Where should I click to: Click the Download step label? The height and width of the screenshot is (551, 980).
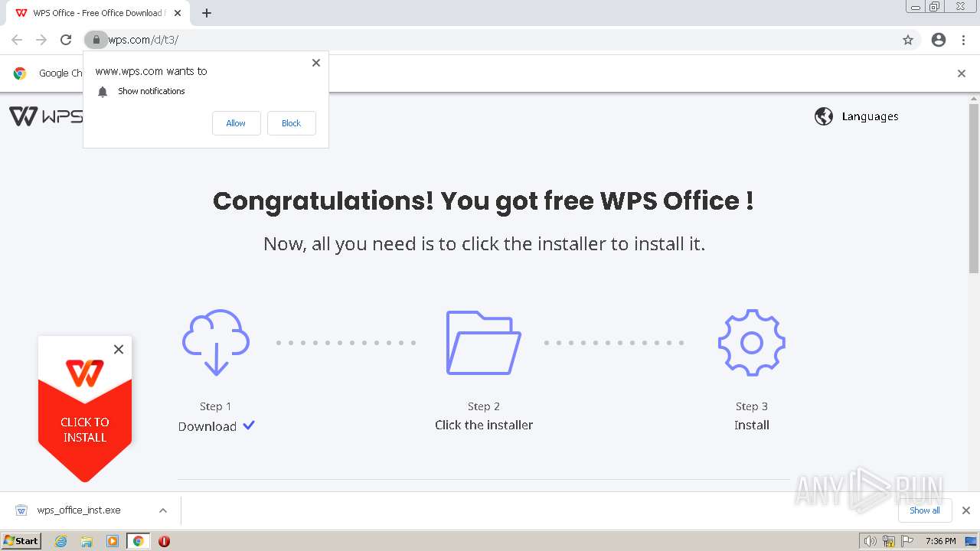pos(207,426)
